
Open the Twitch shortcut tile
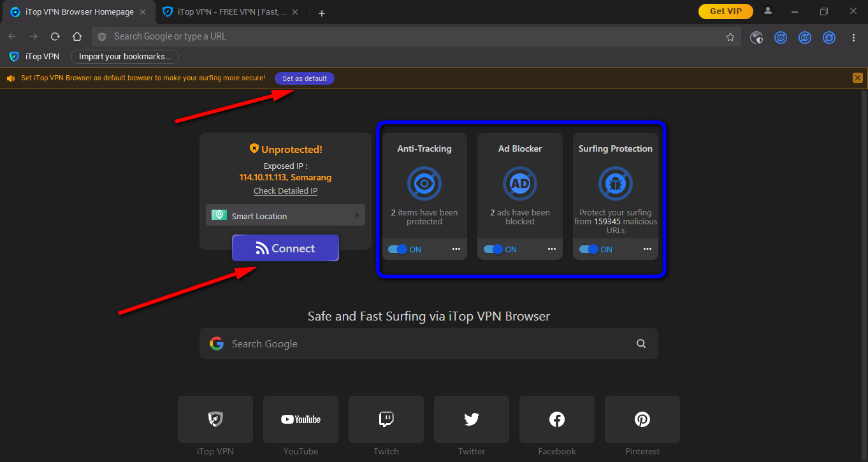(386, 419)
